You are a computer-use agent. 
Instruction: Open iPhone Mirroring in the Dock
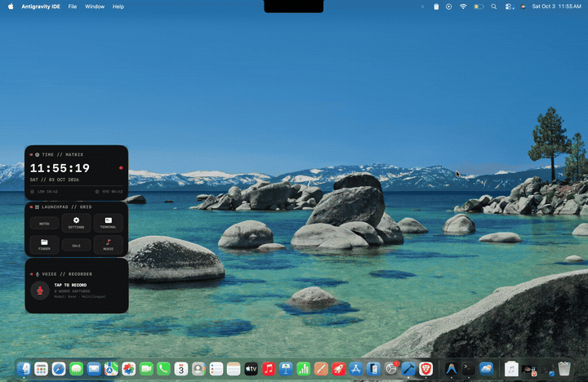coord(373,369)
